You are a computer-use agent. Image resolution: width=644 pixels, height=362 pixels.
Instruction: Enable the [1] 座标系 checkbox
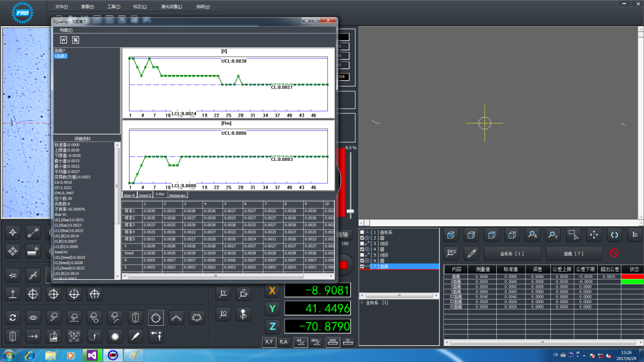coord(362,232)
